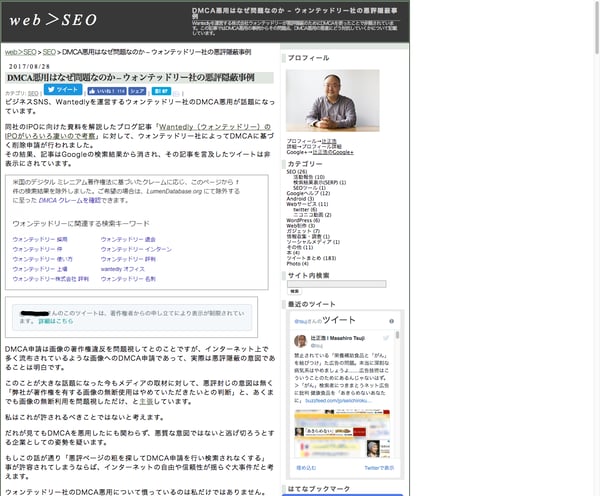This screenshot has width=600, height=496.
Task: Open the SEO category link beside カテゴリ
Action: tap(33, 93)
